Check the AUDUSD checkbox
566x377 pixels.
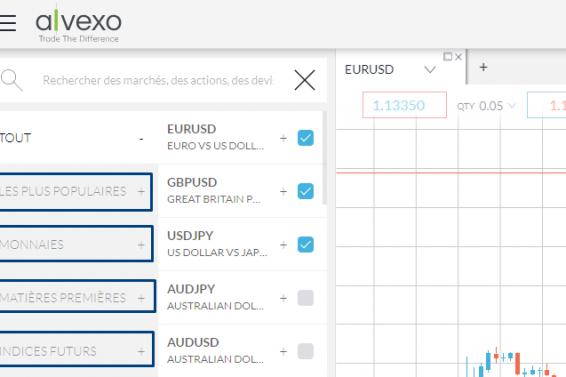click(x=305, y=351)
